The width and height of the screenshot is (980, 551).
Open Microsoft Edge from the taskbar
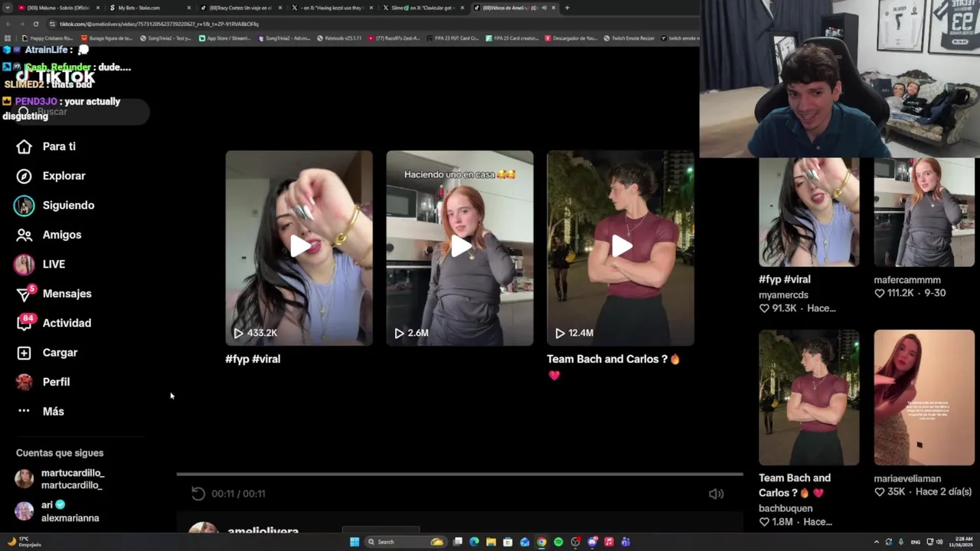[x=474, y=542]
